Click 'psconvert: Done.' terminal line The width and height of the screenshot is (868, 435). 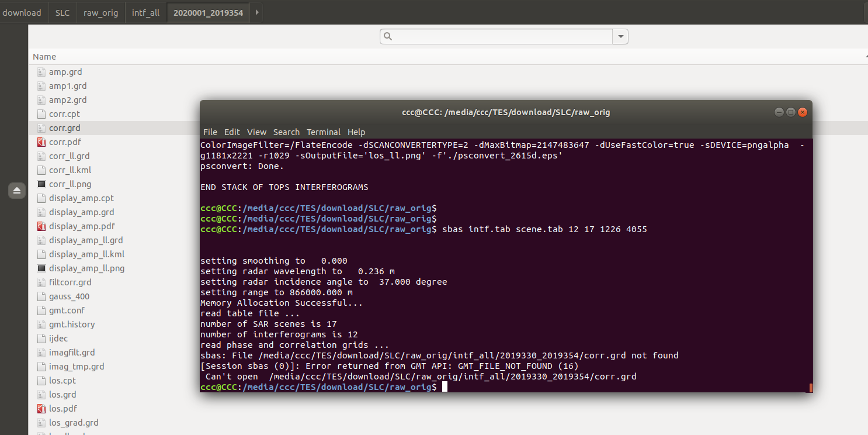242,166
